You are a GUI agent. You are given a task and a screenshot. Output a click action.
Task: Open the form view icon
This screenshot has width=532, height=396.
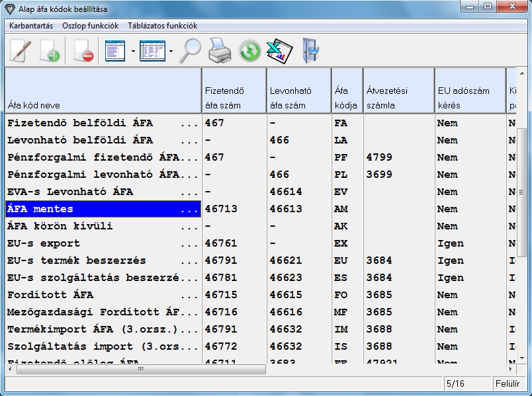[115, 51]
